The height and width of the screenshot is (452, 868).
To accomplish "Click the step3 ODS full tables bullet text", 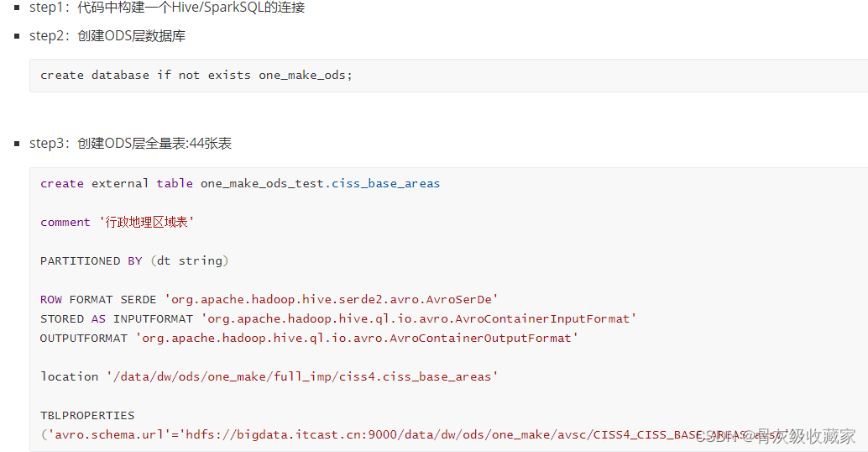I will [x=131, y=144].
